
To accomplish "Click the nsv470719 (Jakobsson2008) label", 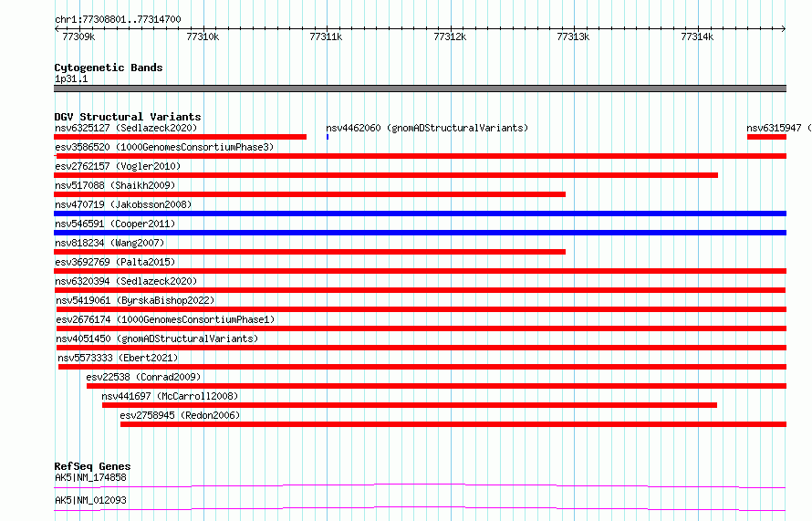I will pos(123,204).
